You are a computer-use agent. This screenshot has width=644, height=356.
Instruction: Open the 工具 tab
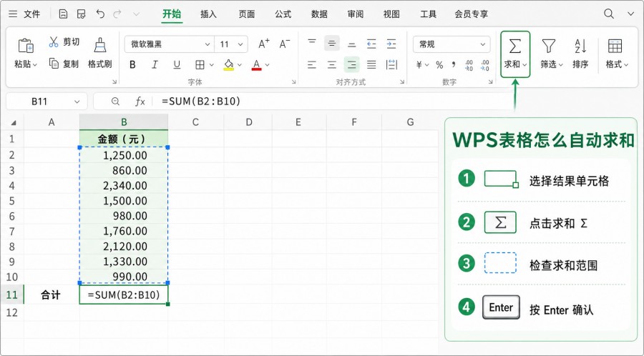pos(428,14)
